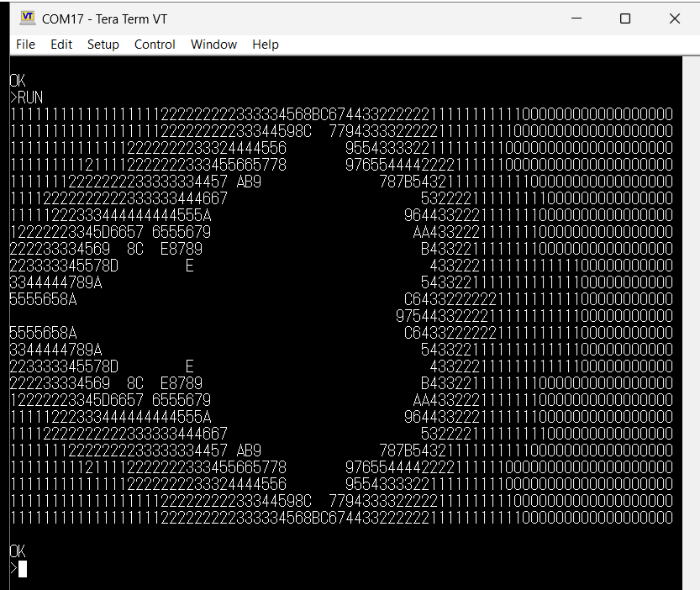This screenshot has height=590, width=700.
Task: Close the Tera Term window
Action: [675, 18]
